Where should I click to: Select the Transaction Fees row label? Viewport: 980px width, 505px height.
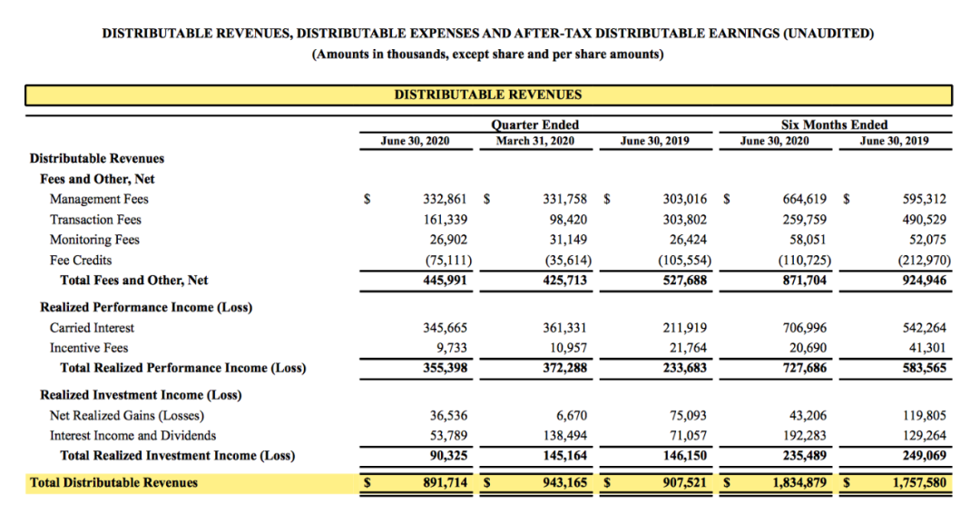(95, 220)
